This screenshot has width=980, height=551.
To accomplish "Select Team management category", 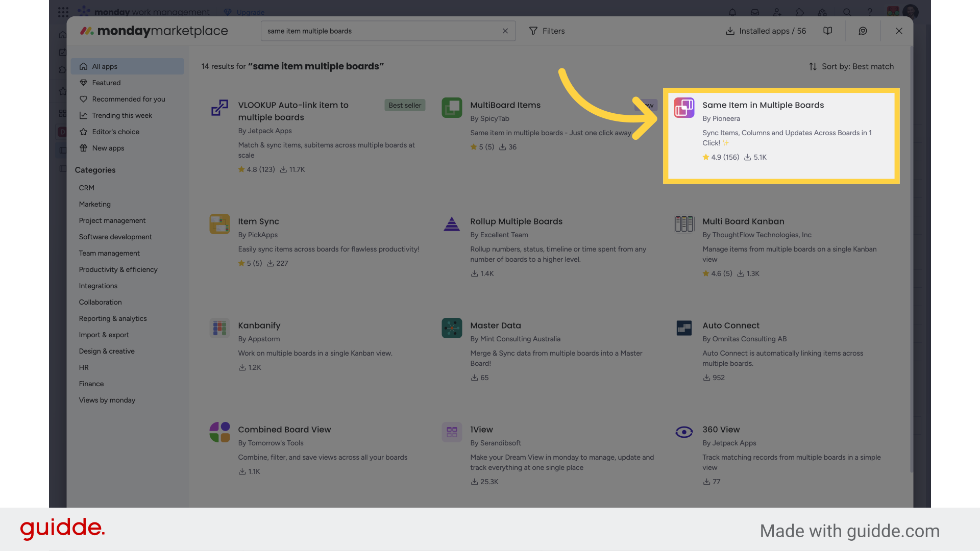I will (109, 253).
